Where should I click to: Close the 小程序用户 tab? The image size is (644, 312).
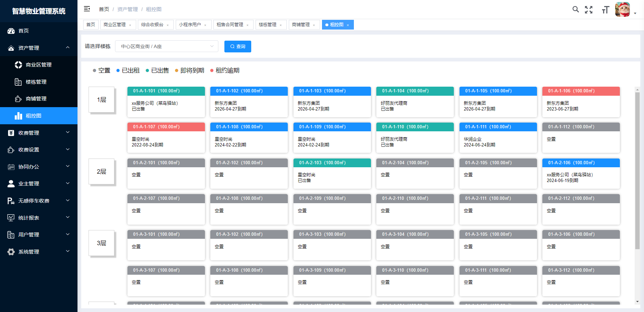205,25
